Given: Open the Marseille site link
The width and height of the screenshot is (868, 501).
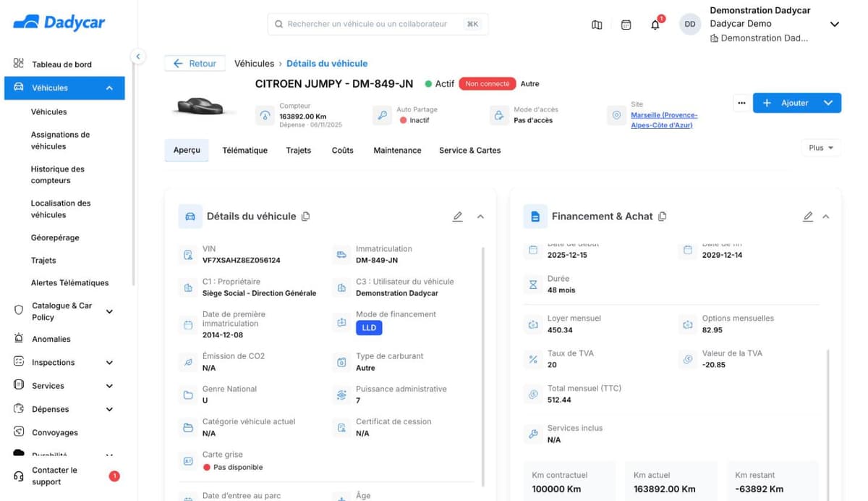Looking at the screenshot, I should 664,120.
